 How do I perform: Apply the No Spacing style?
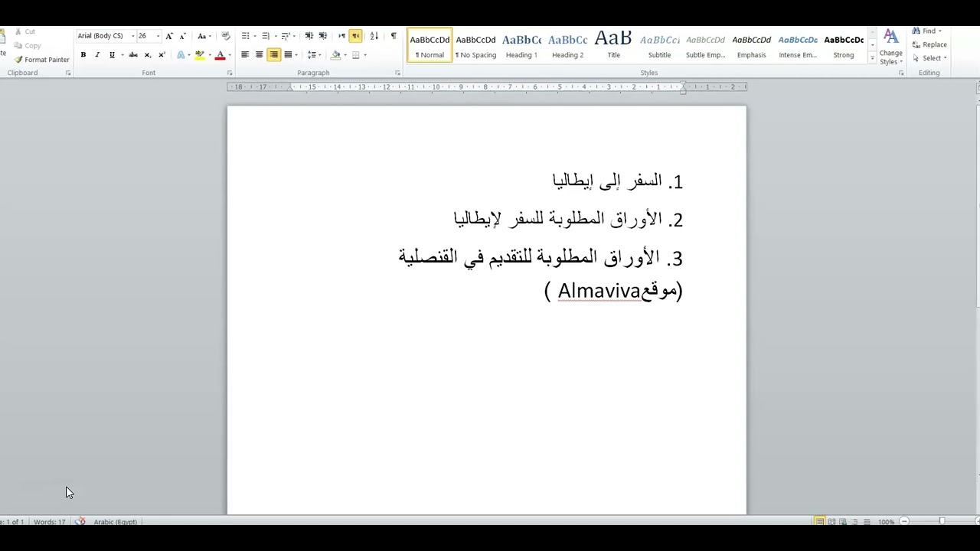pyautogui.click(x=475, y=46)
